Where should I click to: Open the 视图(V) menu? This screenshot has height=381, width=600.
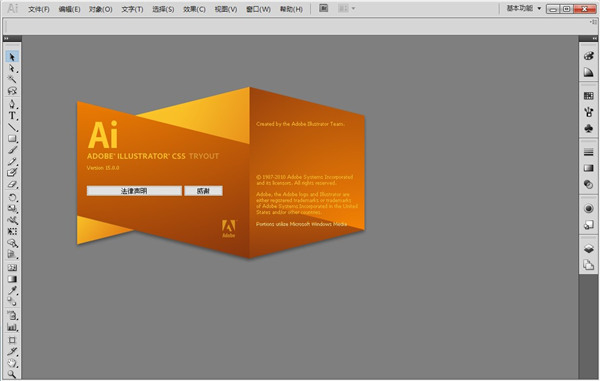click(226, 9)
